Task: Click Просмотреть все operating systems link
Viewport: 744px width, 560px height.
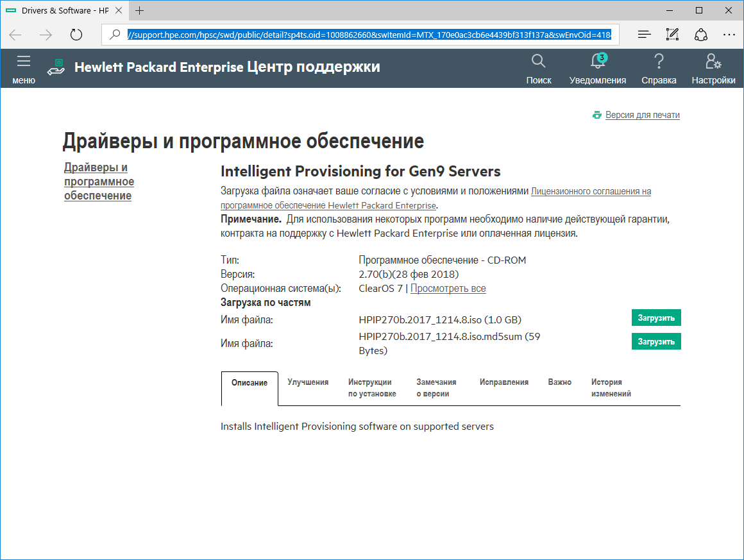Action: pos(448,288)
